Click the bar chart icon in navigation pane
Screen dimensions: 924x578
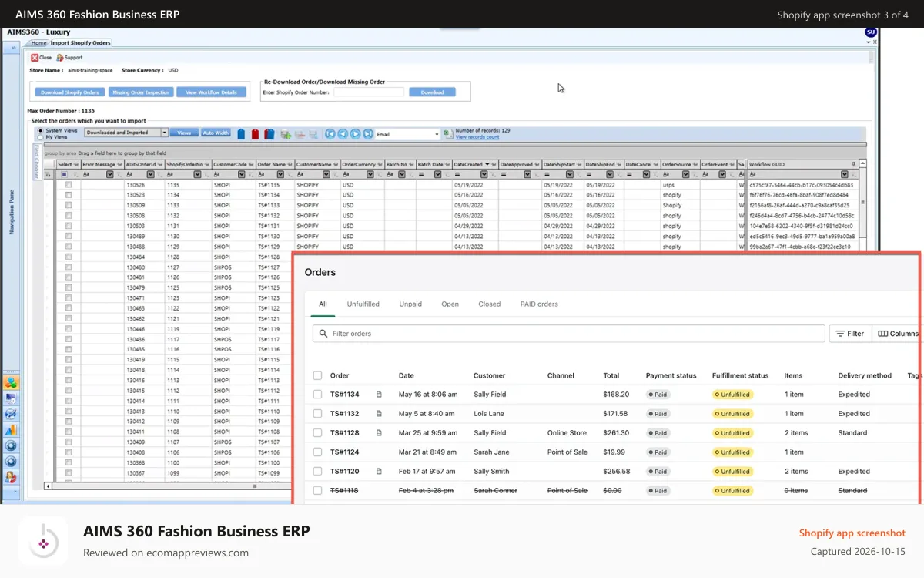point(11,429)
